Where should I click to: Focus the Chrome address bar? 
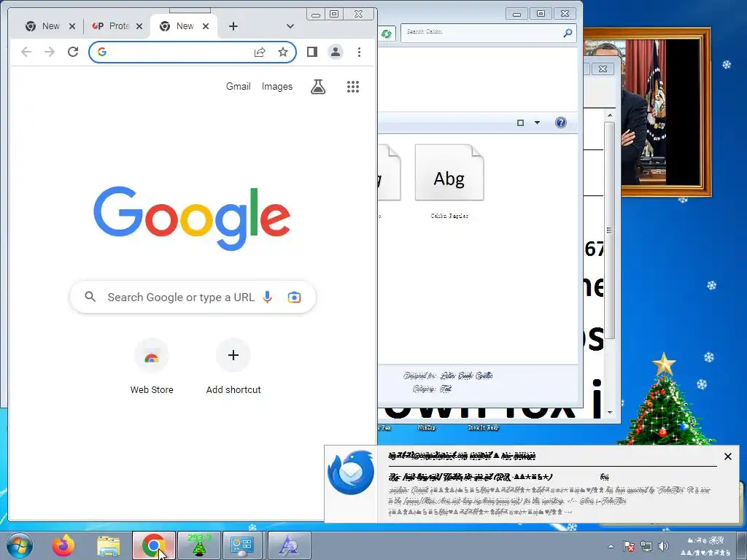(x=193, y=52)
